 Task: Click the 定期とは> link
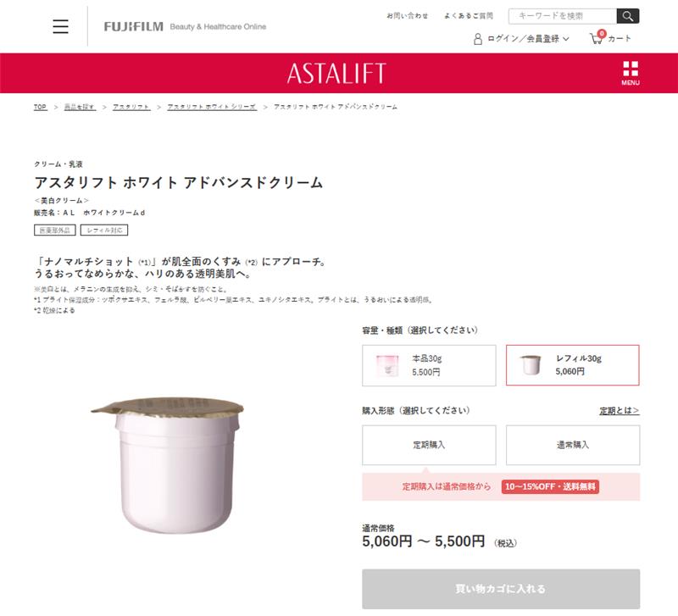click(x=620, y=411)
